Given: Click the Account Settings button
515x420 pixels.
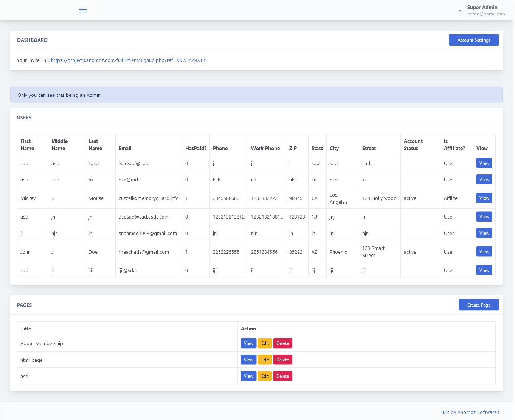Looking at the screenshot, I should tap(473, 40).
